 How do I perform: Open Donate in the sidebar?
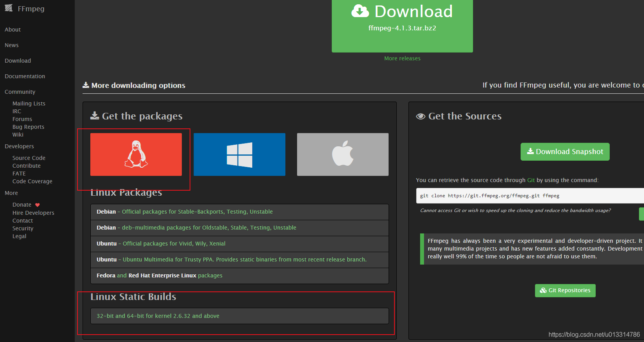point(22,205)
